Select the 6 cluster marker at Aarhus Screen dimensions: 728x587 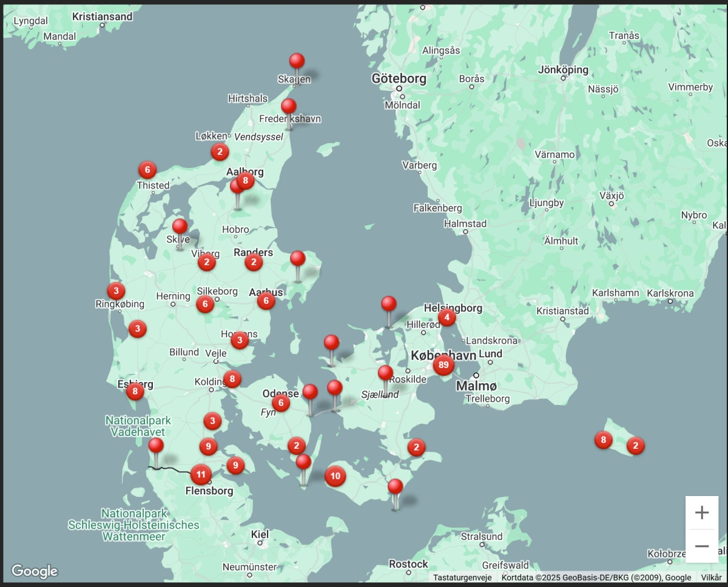coord(266,300)
